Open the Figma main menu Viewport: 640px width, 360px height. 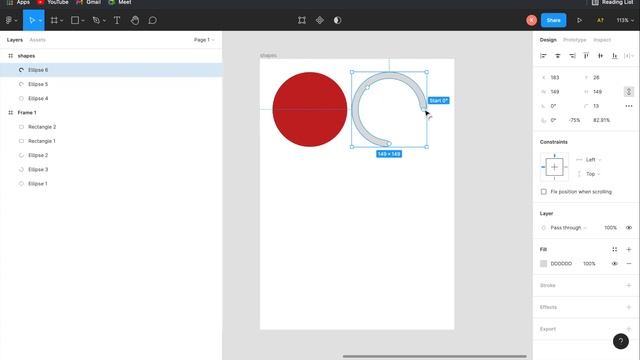[9, 20]
